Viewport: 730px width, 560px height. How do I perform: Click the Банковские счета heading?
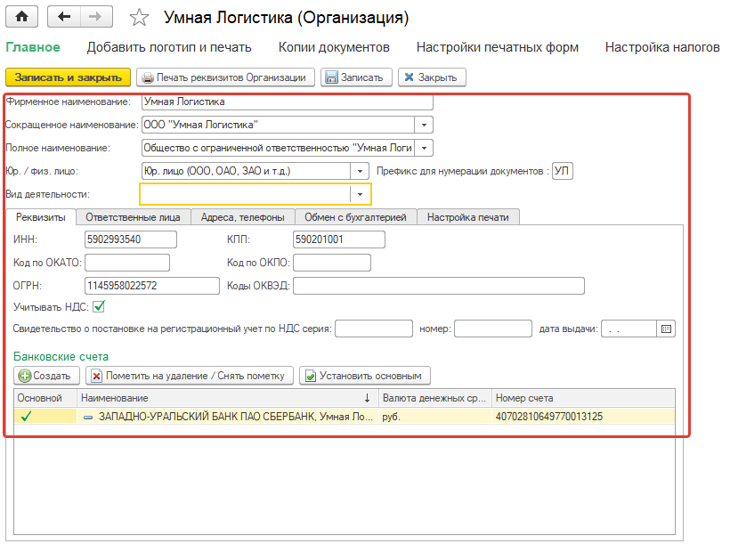tap(61, 357)
